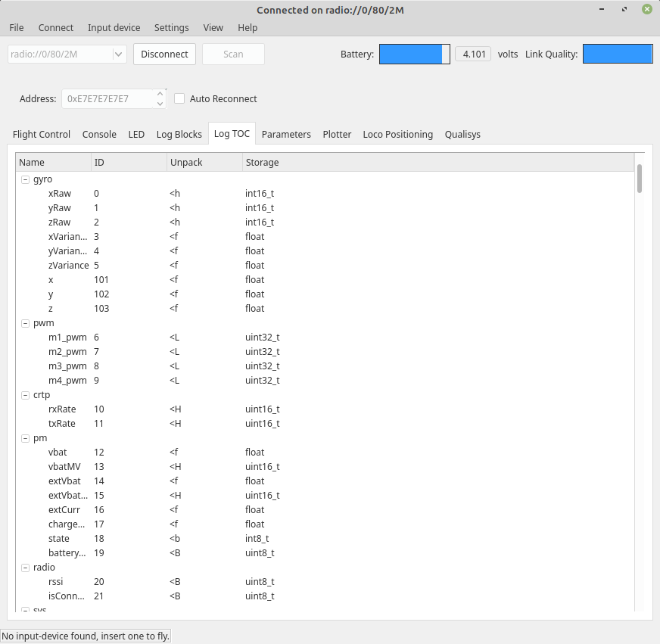The image size is (660, 644).
Task: Open the radio URI dropdown
Action: coord(118,54)
